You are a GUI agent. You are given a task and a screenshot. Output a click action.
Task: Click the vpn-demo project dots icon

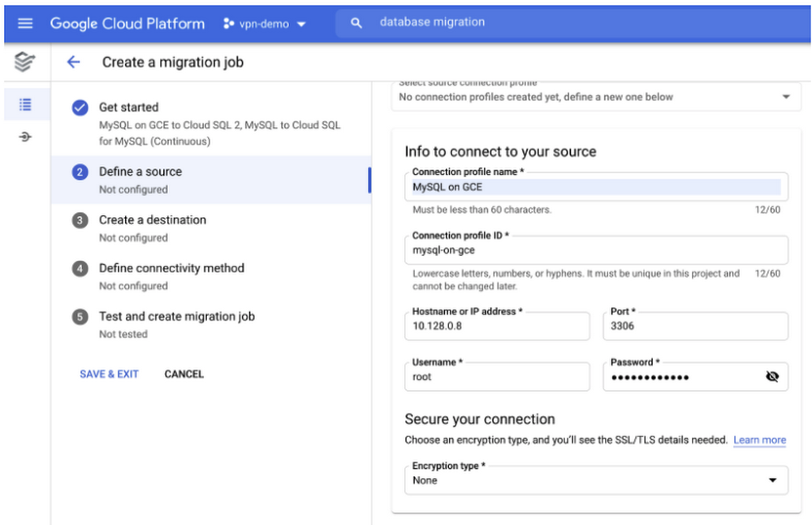tap(228, 24)
